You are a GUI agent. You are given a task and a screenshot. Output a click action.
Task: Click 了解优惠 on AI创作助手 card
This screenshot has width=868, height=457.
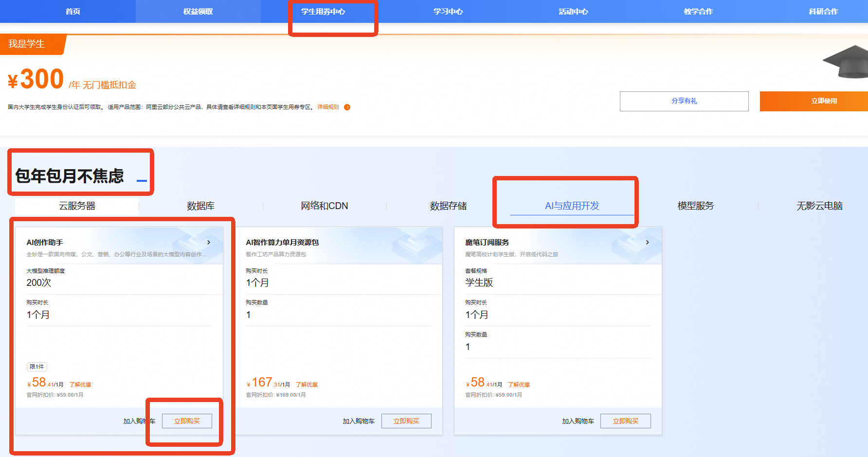click(80, 385)
